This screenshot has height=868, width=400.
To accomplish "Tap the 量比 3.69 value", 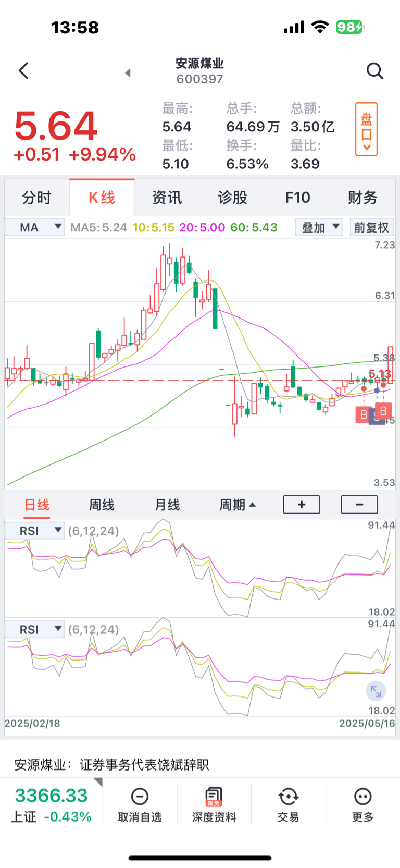I will [305, 164].
